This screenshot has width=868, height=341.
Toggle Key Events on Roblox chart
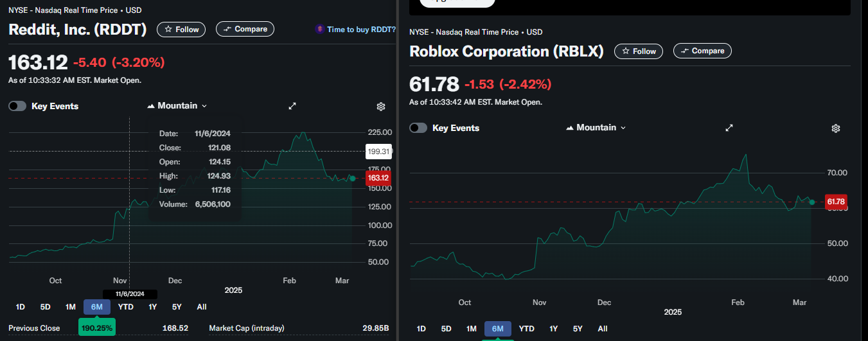[418, 128]
